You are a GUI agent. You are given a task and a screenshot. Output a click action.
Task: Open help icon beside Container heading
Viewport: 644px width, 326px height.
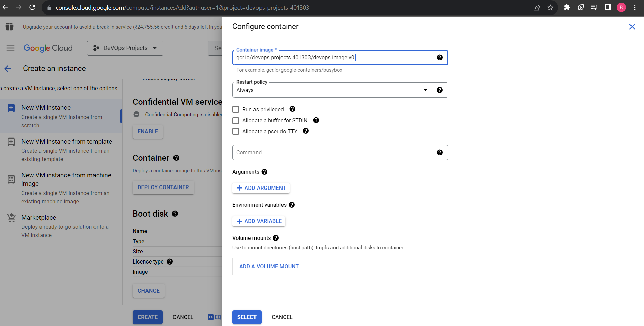176,158
